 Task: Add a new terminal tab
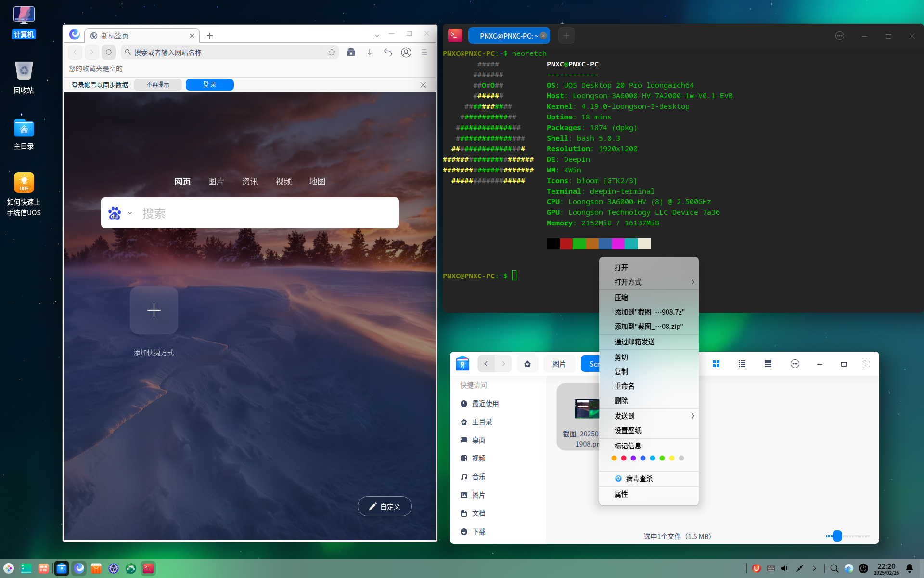566,36
